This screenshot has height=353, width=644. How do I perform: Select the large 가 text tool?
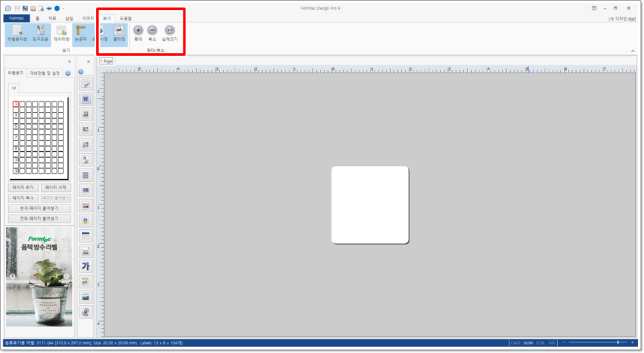85,266
